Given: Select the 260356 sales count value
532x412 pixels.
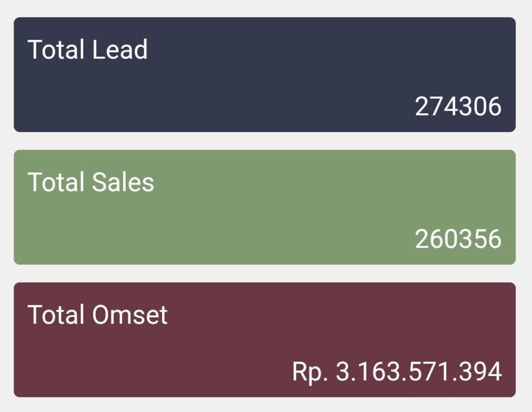Looking at the screenshot, I should click(458, 239).
